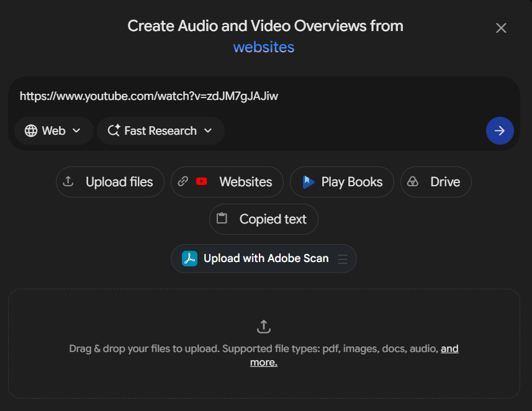Choose the Upload files option

(x=110, y=182)
